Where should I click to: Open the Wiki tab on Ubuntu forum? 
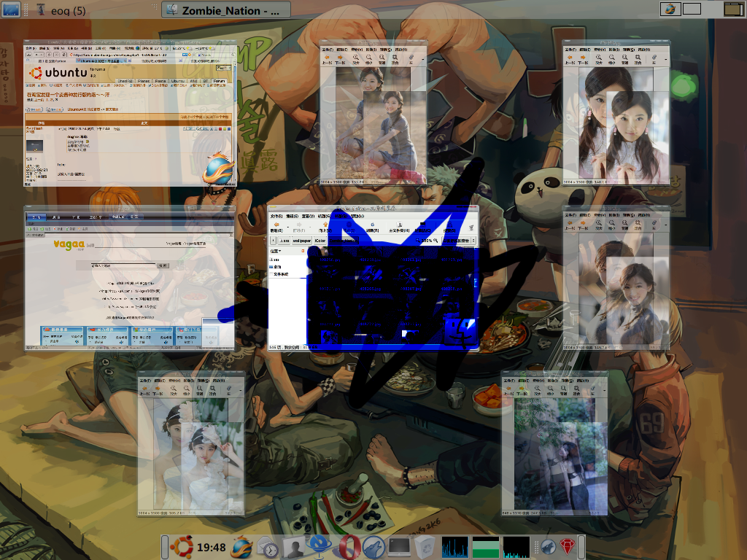[x=193, y=82]
